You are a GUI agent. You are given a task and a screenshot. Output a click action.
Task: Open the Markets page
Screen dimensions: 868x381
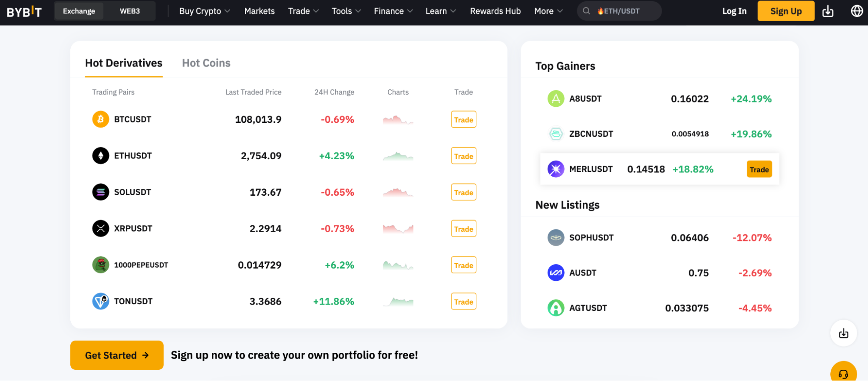(259, 11)
